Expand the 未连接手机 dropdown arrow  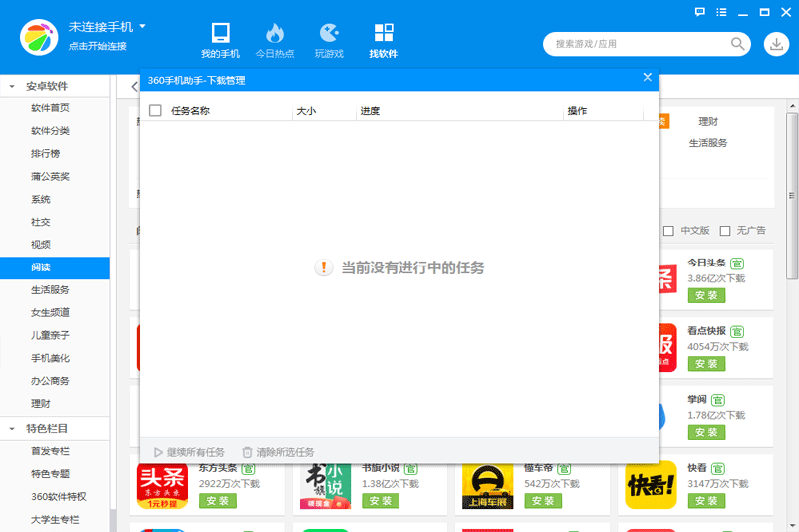pos(142,26)
